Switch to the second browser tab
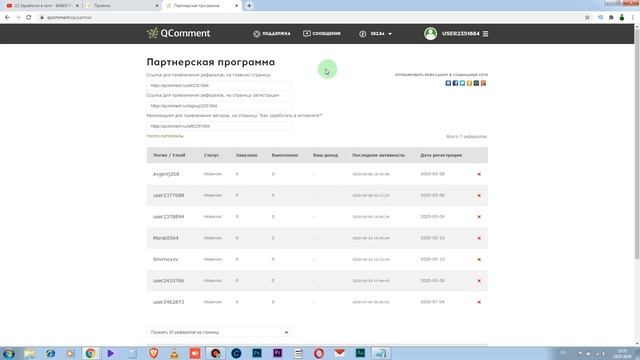Image resolution: width=640 pixels, height=360 pixels. click(122, 6)
